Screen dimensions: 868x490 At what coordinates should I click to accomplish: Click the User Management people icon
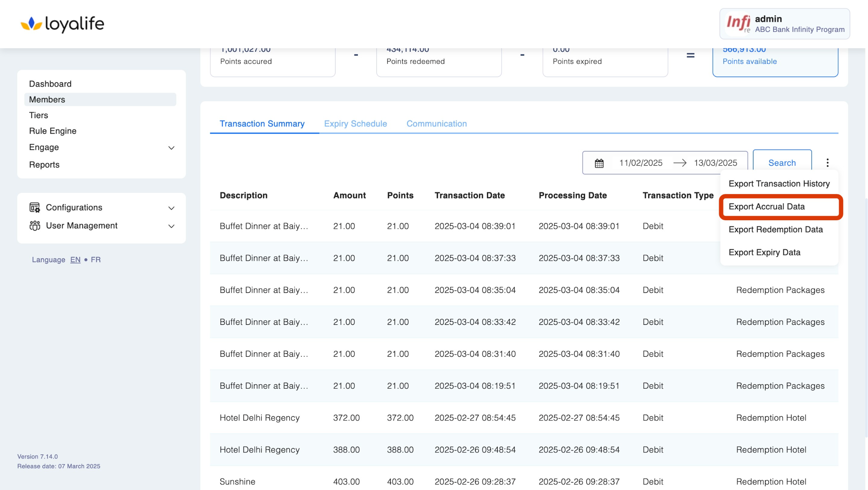(x=35, y=225)
